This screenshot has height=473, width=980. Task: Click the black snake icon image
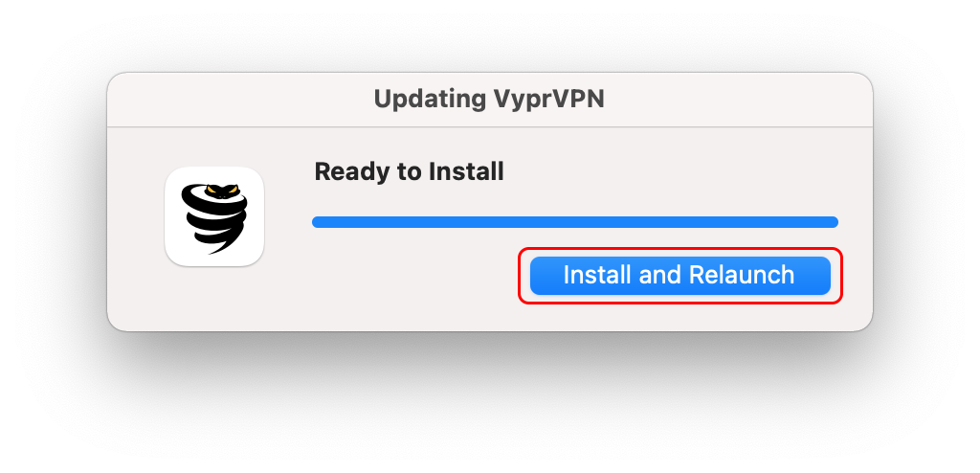pos(214,216)
